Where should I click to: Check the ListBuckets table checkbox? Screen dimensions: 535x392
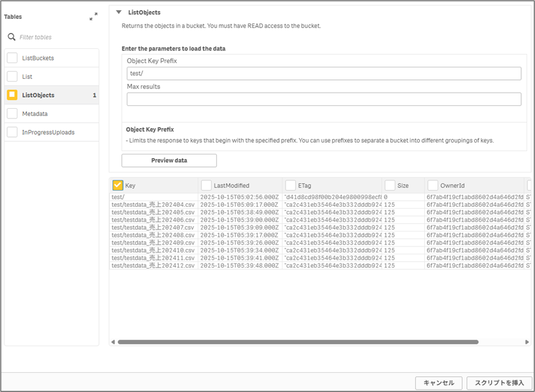pos(12,58)
